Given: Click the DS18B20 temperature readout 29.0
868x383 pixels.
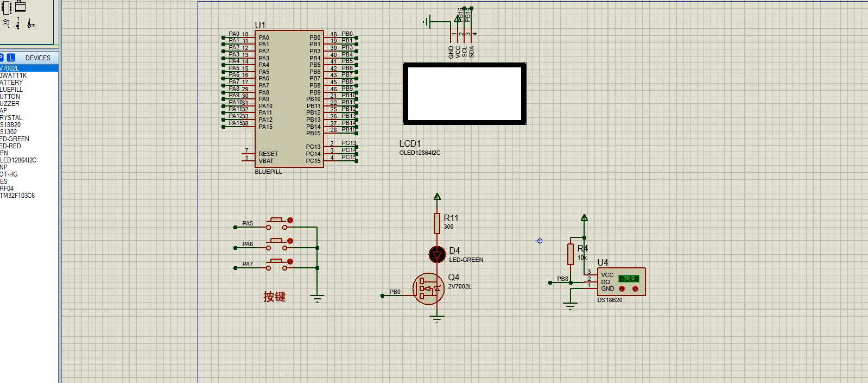Looking at the screenshot, I should tap(629, 278).
